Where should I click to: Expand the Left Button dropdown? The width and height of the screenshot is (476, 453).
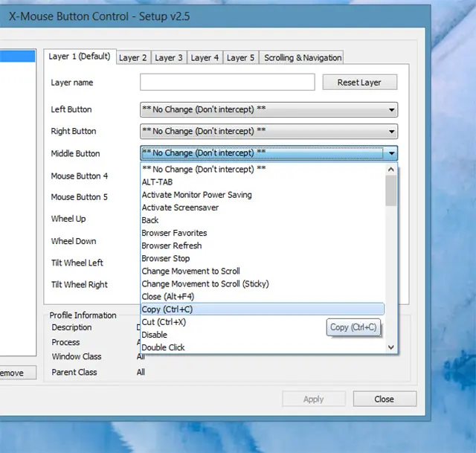pos(391,110)
